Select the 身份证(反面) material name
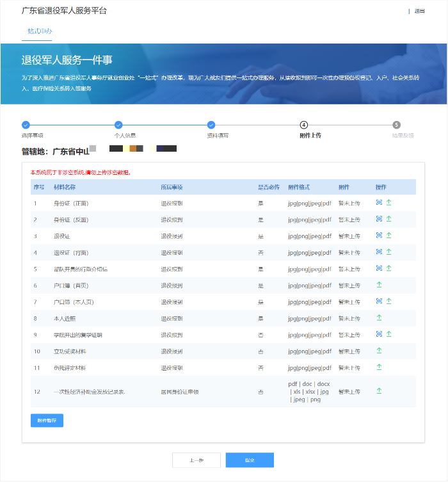The image size is (448, 482). 71,220
